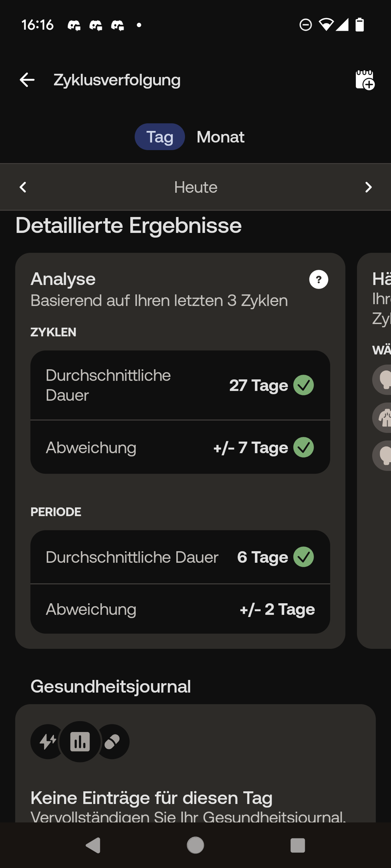Tap the lightning bolt journal icon

(x=47, y=741)
